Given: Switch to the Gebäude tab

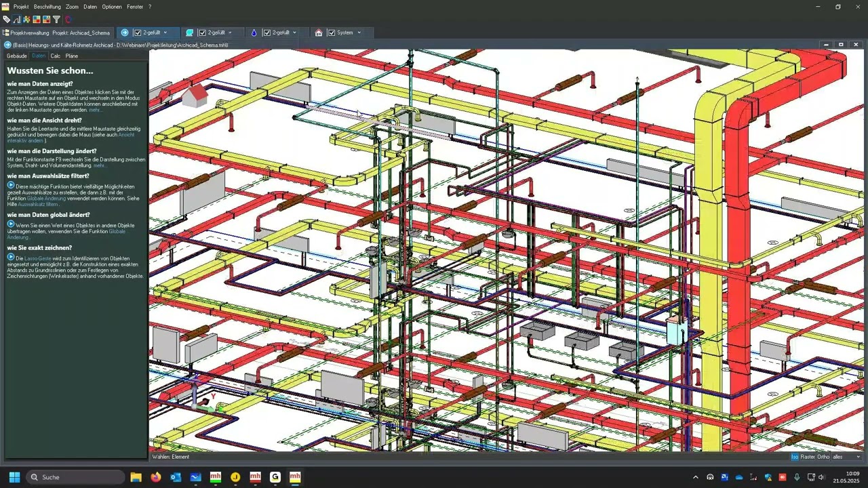Looking at the screenshot, I should tap(17, 56).
